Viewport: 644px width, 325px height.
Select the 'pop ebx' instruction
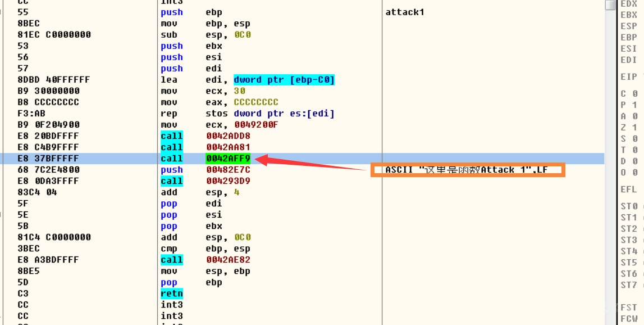191,226
